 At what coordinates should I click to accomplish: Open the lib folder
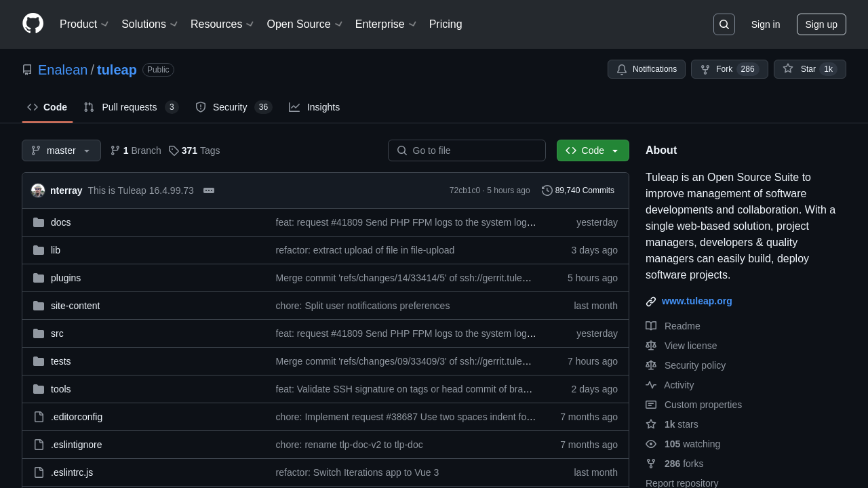click(56, 250)
